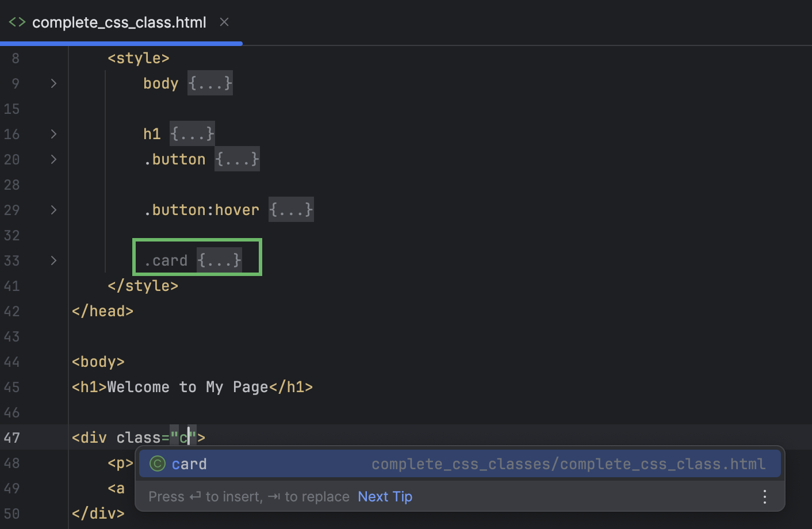812x529 pixels.
Task: Click line number 9 in gutter
Action: tap(16, 83)
